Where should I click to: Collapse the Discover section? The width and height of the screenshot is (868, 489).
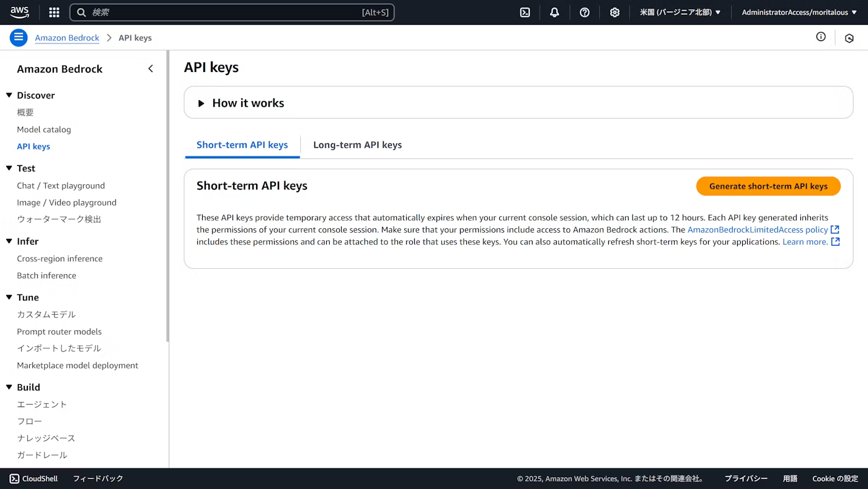click(9, 95)
